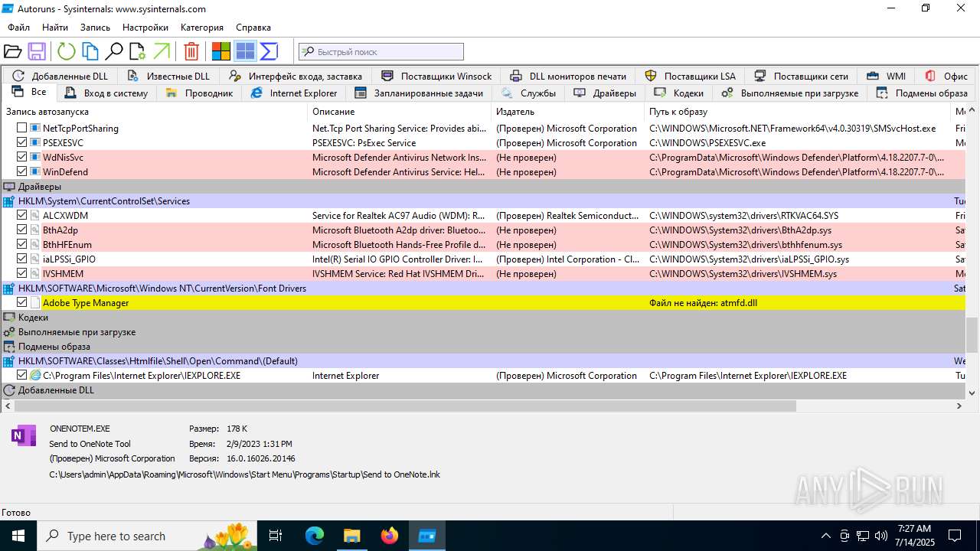Click the Open file toolbar icon
Viewport: 980px width, 551px height.
[12, 51]
